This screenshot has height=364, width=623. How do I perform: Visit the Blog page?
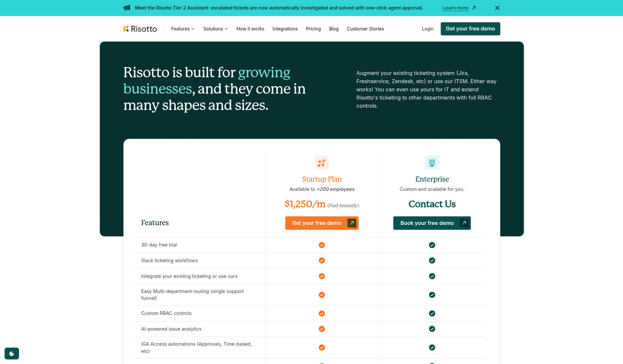(x=334, y=29)
